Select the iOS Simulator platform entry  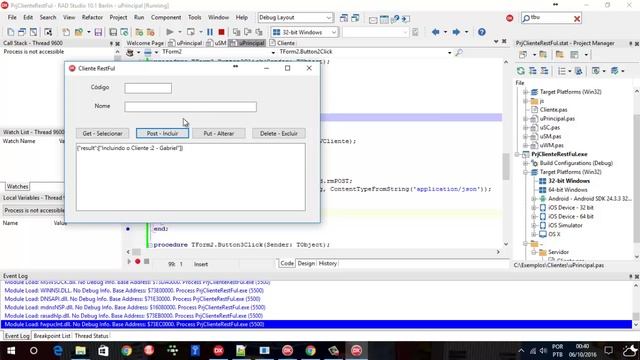[565, 225]
